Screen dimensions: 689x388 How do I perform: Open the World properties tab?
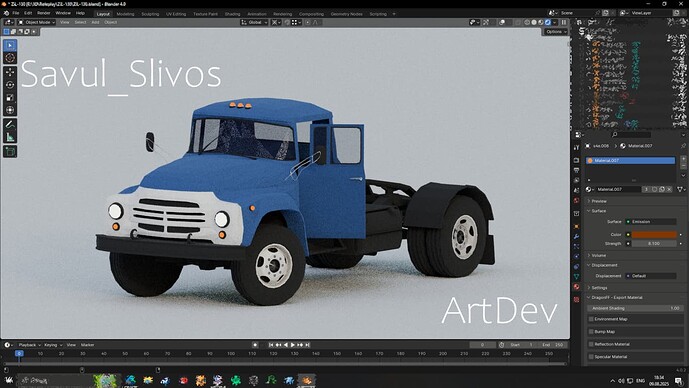[x=577, y=200]
